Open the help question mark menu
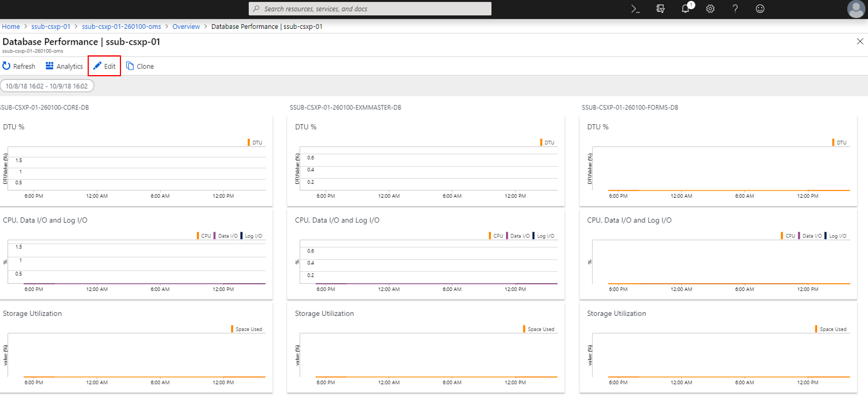Viewport: 868px width, 400px height. point(735,8)
